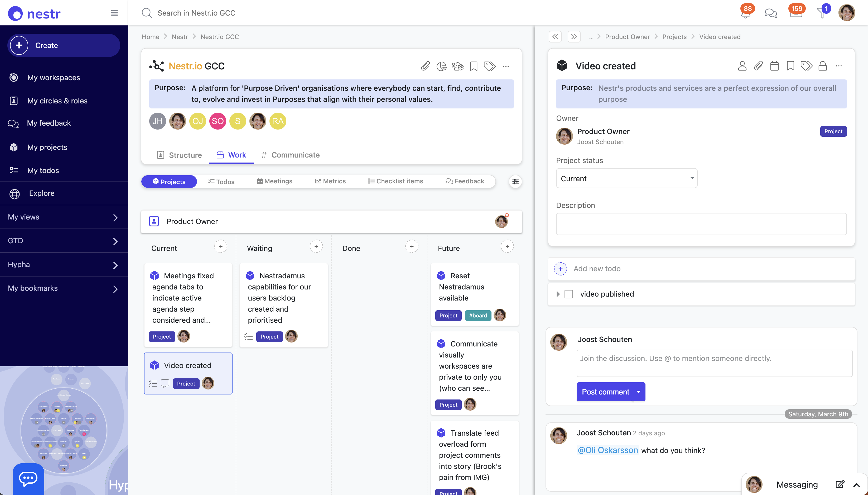Add a project to the Future column
The width and height of the screenshot is (868, 495).
tap(507, 246)
